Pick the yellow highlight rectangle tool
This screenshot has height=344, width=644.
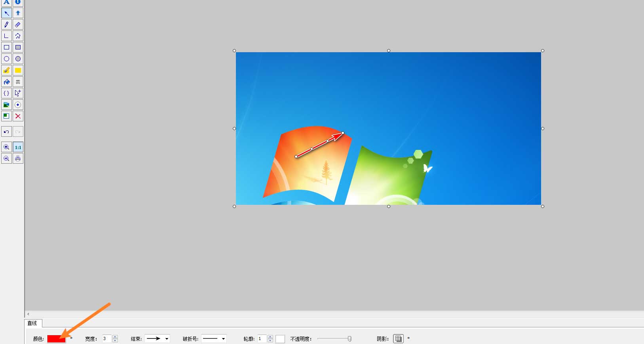tap(18, 70)
